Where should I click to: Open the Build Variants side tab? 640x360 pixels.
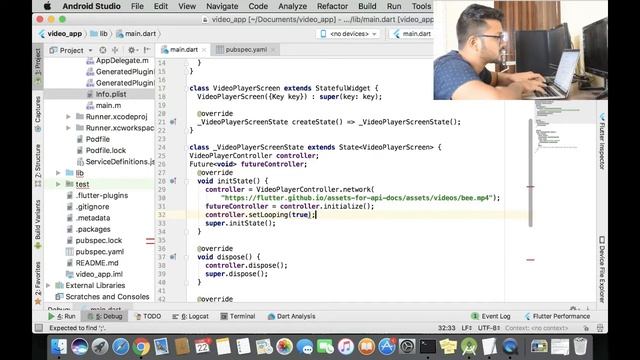point(38,224)
